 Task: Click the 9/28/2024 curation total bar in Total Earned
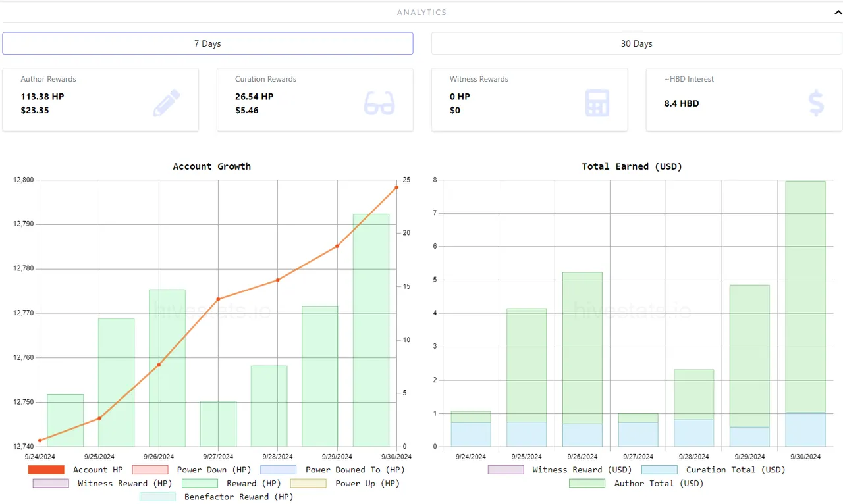693,434
